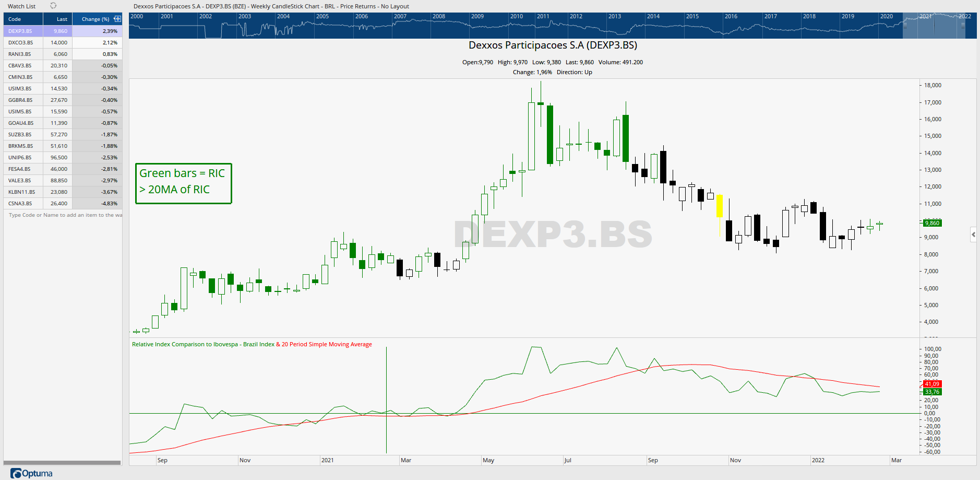Viewport: 980px width, 480px height.
Task: Grab the left handle of the date range selector
Action: pos(905,25)
